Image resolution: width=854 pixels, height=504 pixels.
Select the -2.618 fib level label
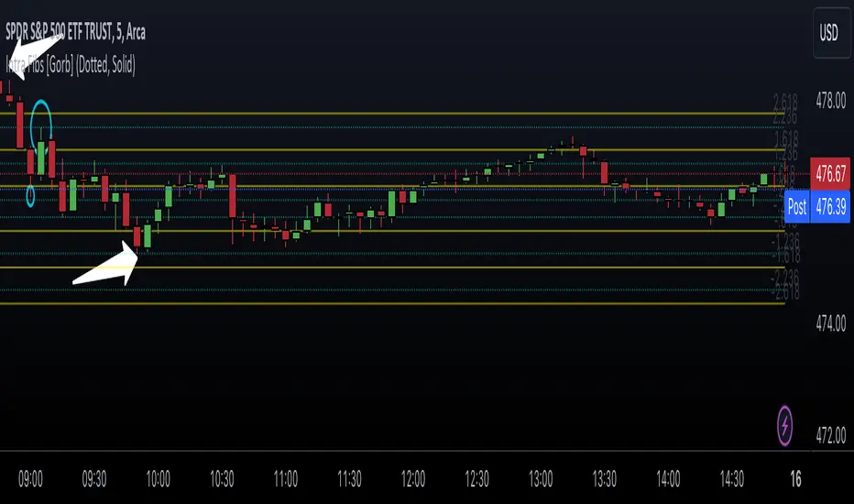785,292
